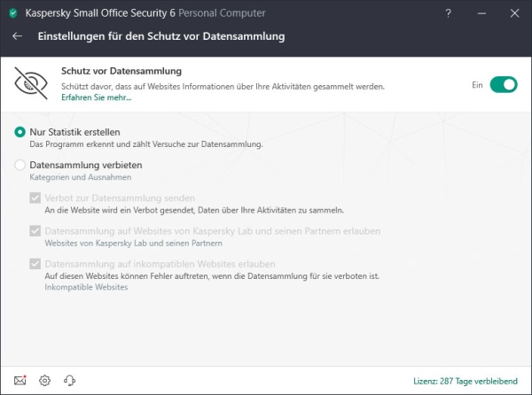532x395 pixels.
Task: Open support via the headset icon
Action: pyautogui.click(x=69, y=381)
